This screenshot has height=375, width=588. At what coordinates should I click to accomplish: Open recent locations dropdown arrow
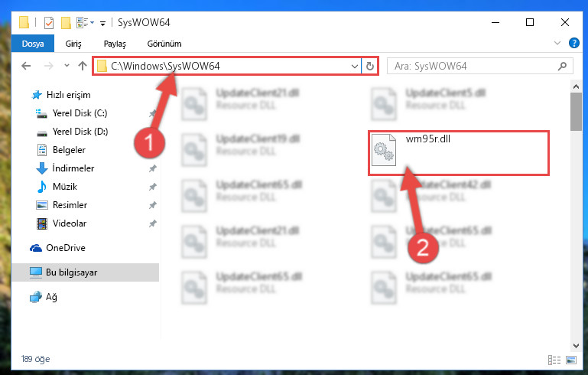(x=67, y=66)
